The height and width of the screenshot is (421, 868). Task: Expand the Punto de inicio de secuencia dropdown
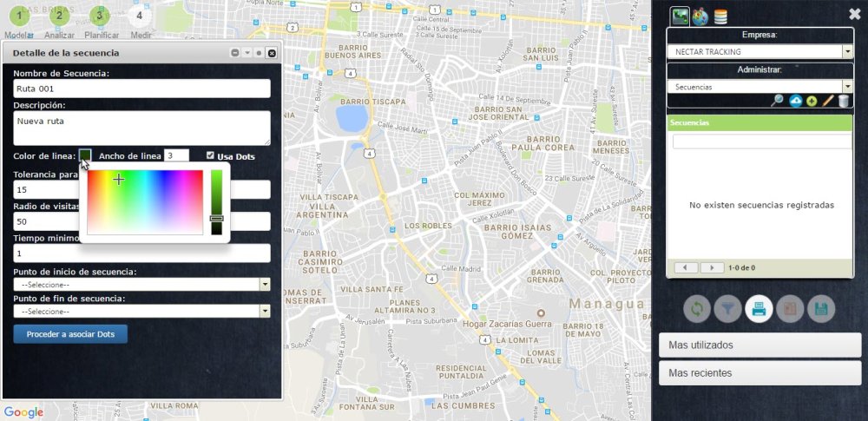click(142, 284)
